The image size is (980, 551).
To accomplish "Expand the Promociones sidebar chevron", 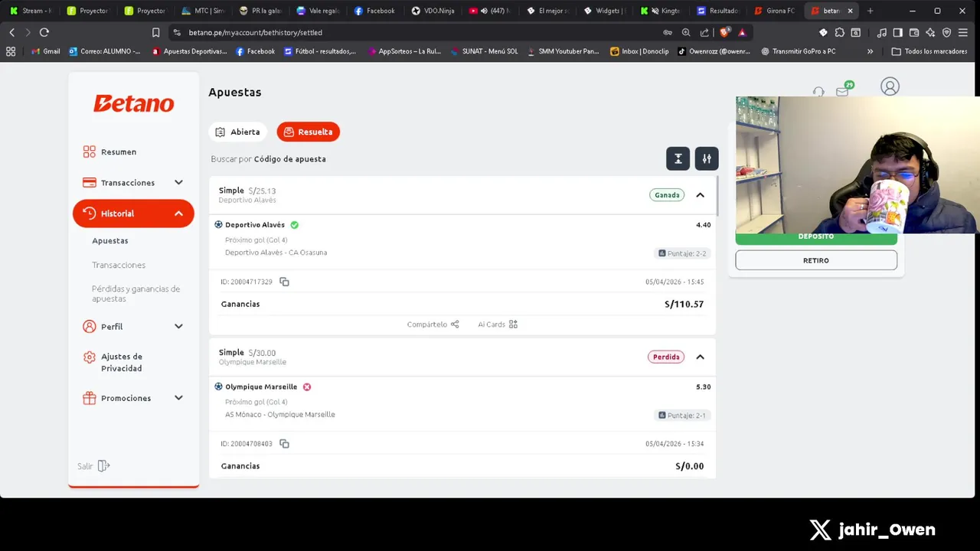I will click(178, 398).
